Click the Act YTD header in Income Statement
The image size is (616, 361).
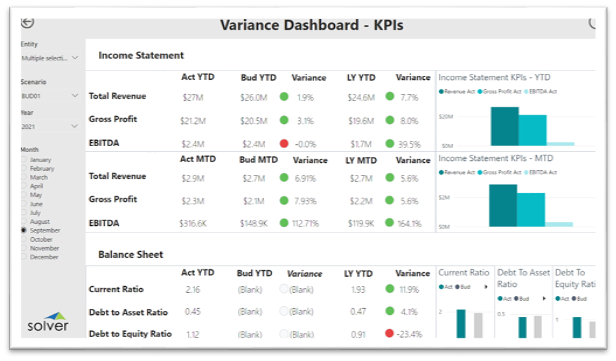198,77
